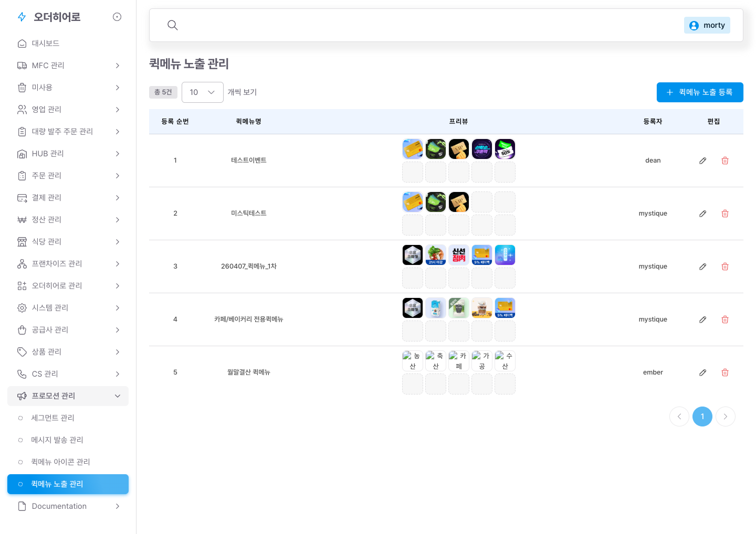Click the 상품 관리 tag icon
Viewport: 756px width, 534px height.
pos(22,352)
